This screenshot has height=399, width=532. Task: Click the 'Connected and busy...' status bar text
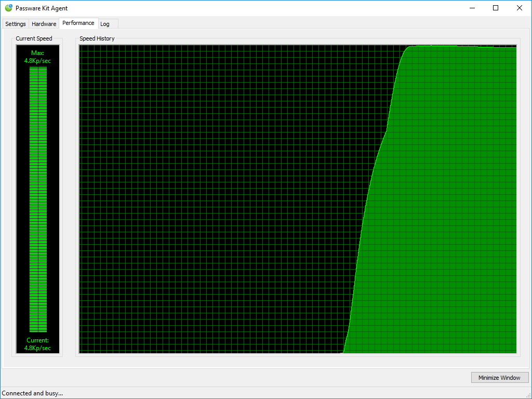(33, 393)
